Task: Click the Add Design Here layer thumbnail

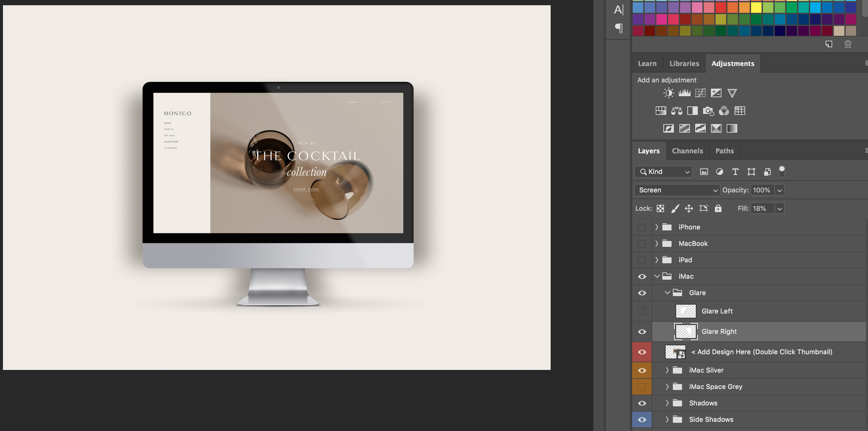Action: tap(675, 352)
